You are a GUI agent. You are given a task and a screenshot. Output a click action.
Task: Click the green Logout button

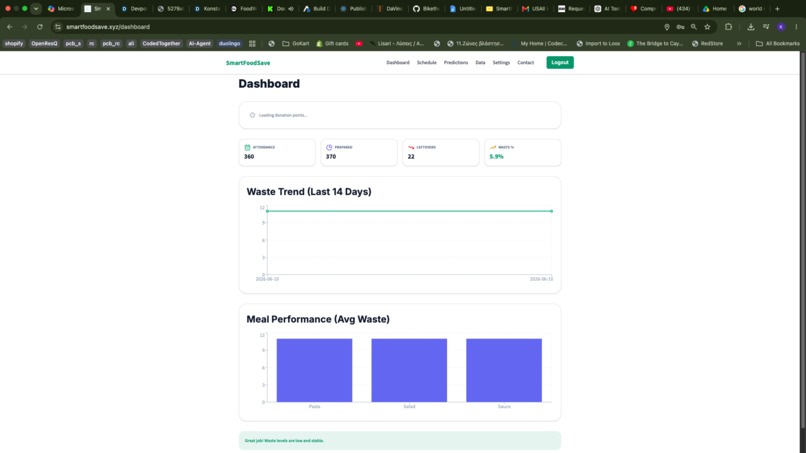coord(560,63)
